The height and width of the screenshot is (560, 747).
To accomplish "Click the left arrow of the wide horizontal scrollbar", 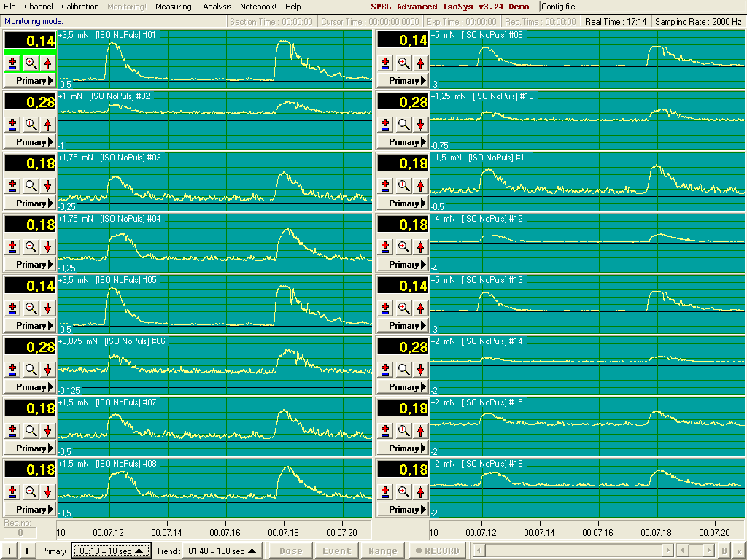I will click(x=479, y=551).
